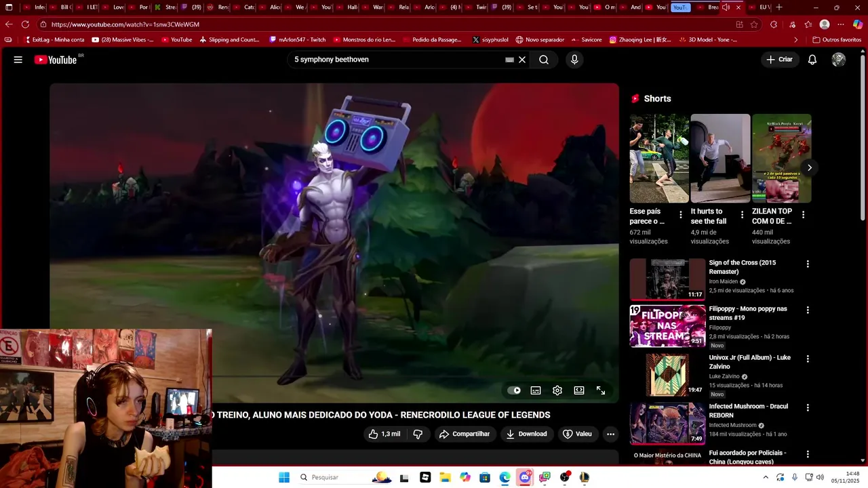Image resolution: width=868 pixels, height=488 pixels.
Task: Open the YouTube guide hamburger menu
Action: 18,60
